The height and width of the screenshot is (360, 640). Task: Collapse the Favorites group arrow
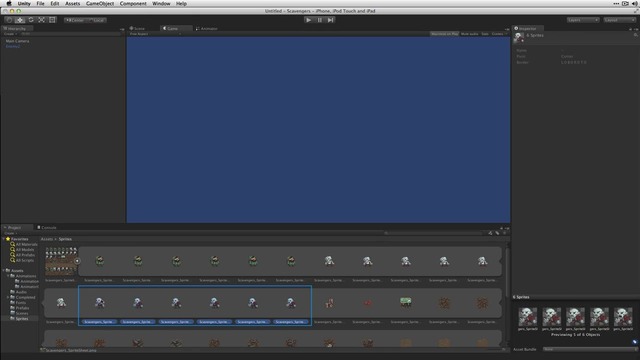tap(4, 239)
